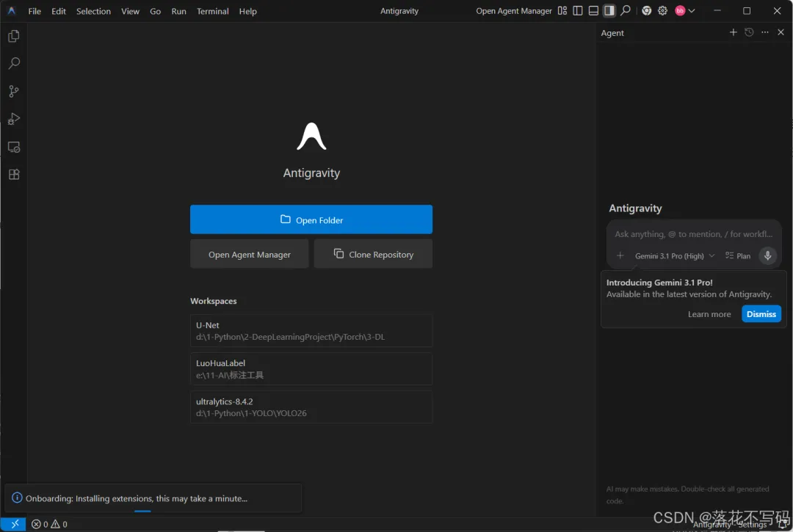
Task: Toggle the primary side bar
Action: click(x=578, y=10)
